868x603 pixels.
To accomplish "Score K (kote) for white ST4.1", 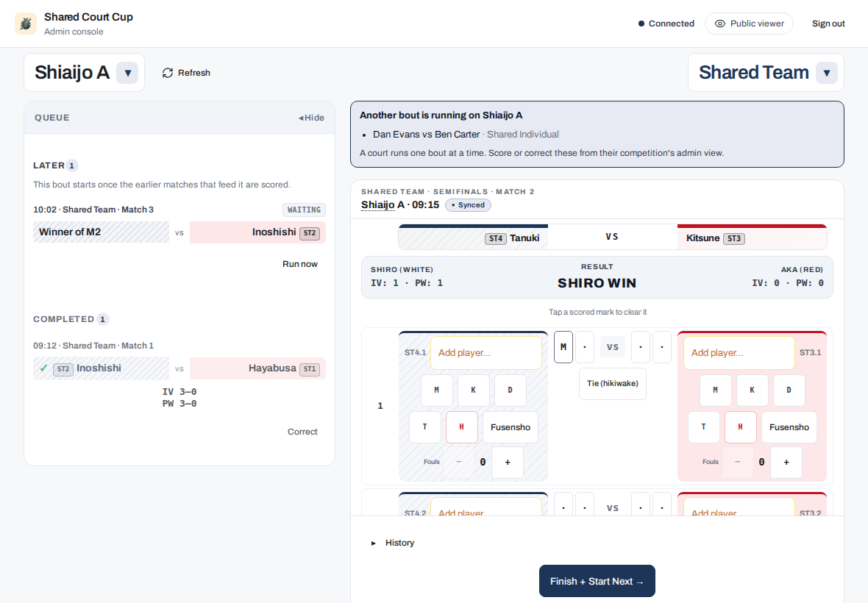I will pyautogui.click(x=473, y=390).
